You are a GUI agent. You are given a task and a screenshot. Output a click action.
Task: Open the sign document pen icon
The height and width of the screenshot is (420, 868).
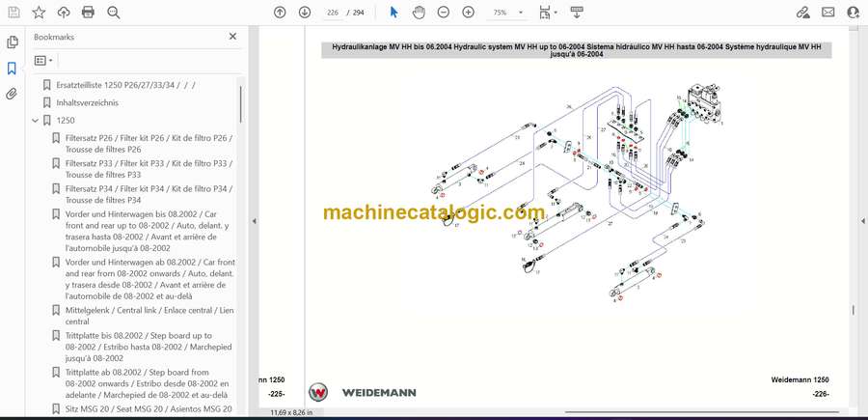(x=802, y=13)
